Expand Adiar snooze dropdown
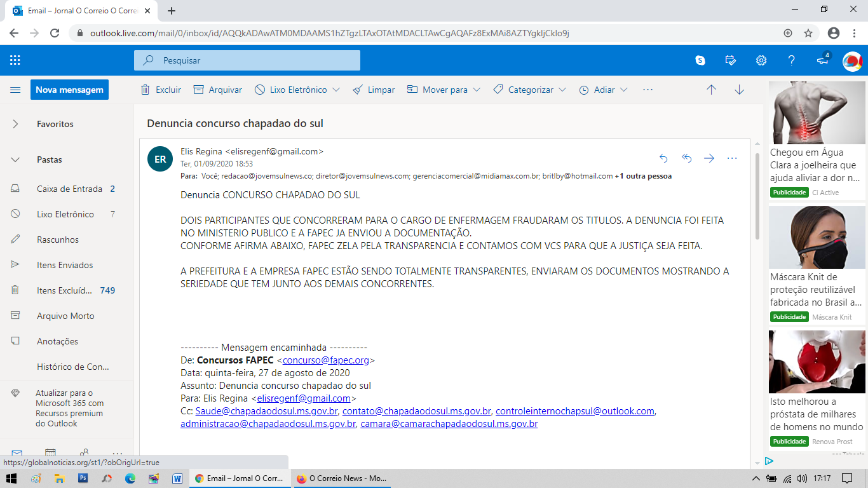The image size is (868, 488). pyautogui.click(x=624, y=90)
